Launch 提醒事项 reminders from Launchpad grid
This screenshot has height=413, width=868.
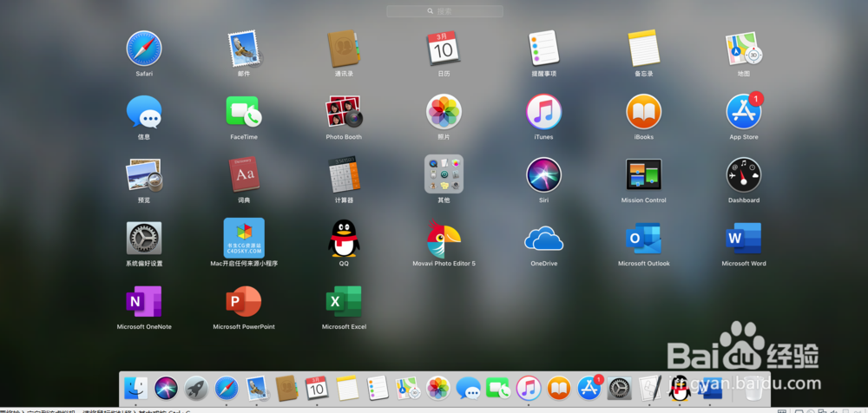[543, 49]
